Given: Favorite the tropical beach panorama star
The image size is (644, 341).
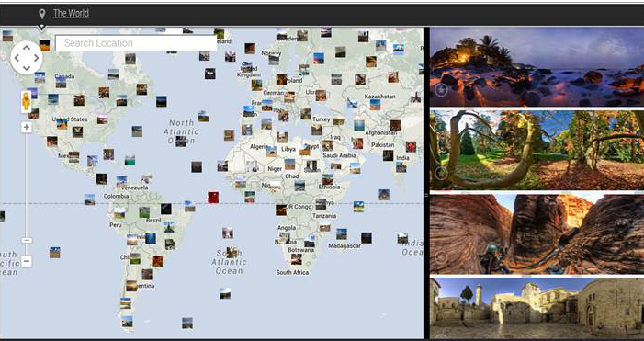Looking at the screenshot, I should pyautogui.click(x=441, y=89).
